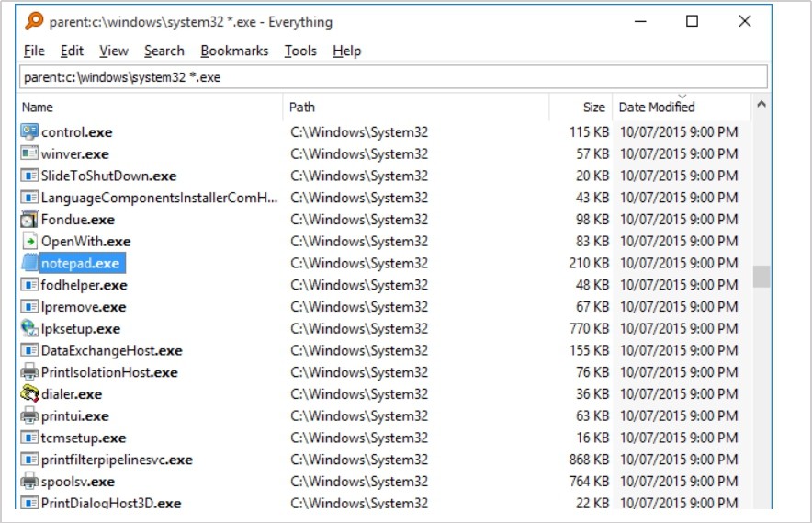Select the tcmsetup.exe icon

pyautogui.click(x=29, y=437)
